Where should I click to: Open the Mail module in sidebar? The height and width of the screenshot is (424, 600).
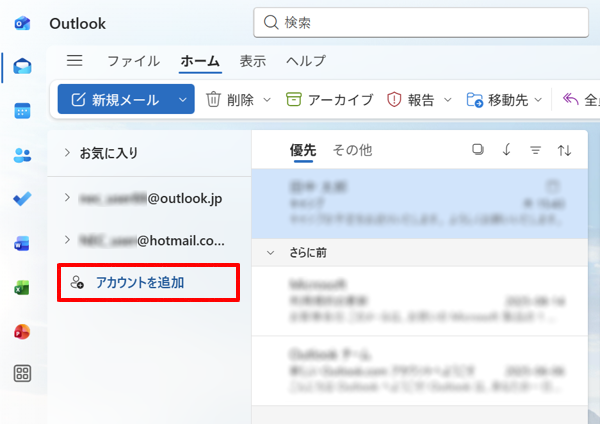click(22, 67)
